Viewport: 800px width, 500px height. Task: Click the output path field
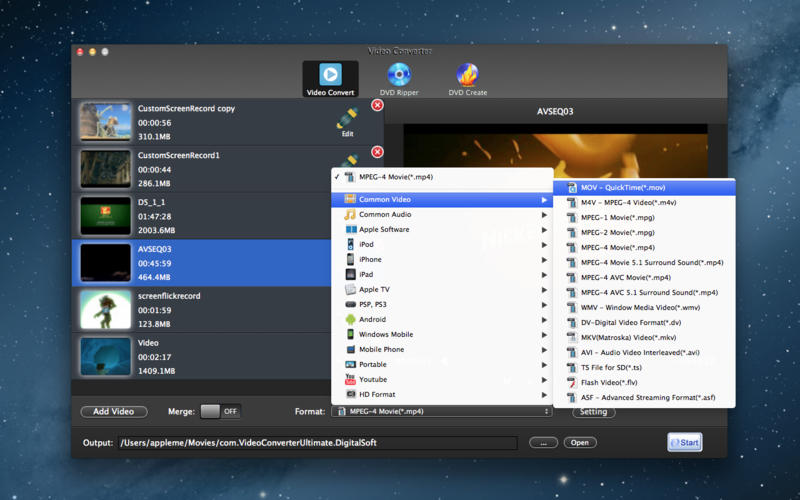317,443
